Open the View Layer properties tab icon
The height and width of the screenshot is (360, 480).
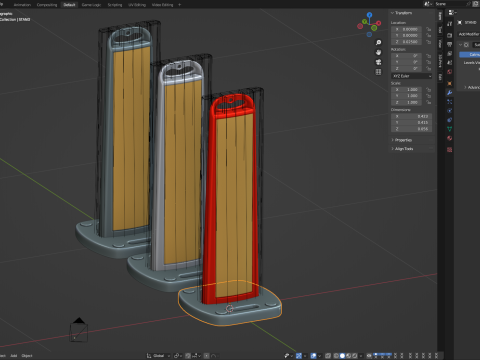449,53
